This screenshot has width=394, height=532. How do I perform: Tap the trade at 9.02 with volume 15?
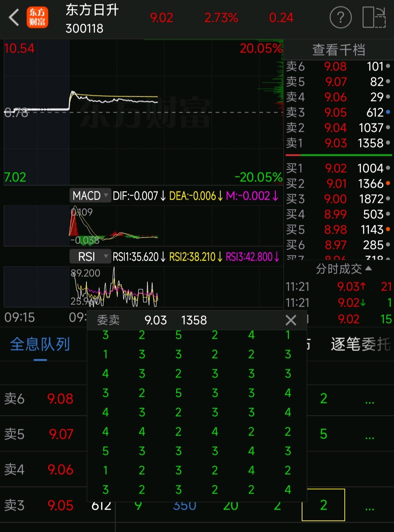[x=349, y=319]
